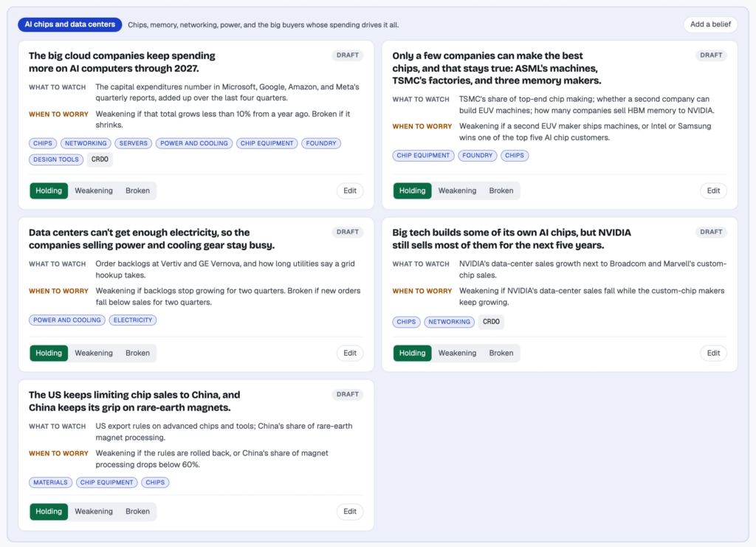Image resolution: width=756 pixels, height=547 pixels.
Task: Edit the big cloud companies spending belief
Action: 349,191
